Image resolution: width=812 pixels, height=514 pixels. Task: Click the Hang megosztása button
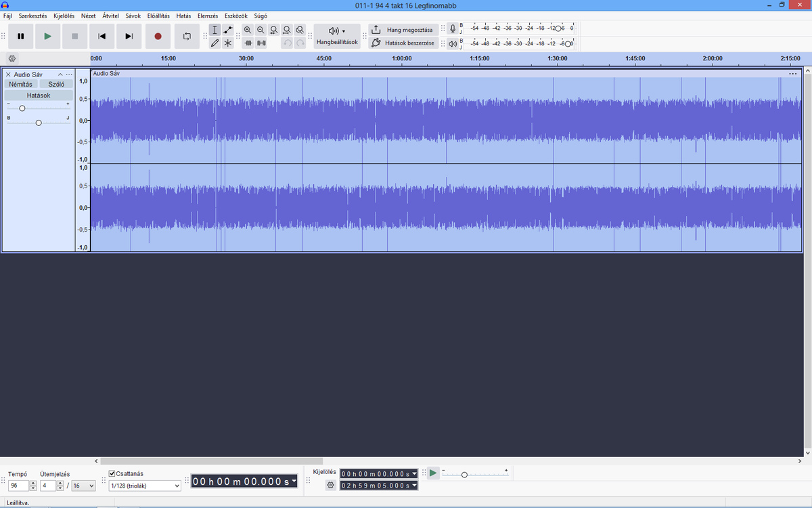[403, 30]
